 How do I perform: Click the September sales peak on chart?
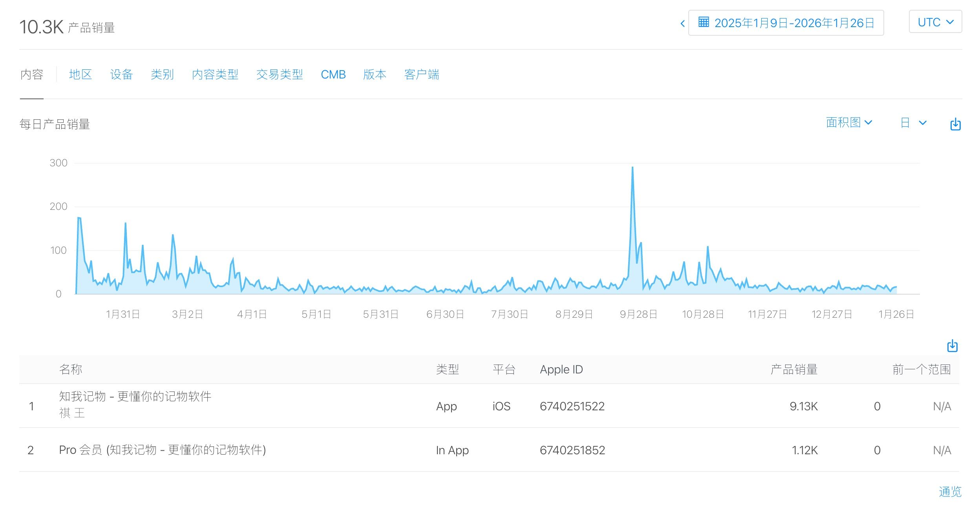[632, 168]
